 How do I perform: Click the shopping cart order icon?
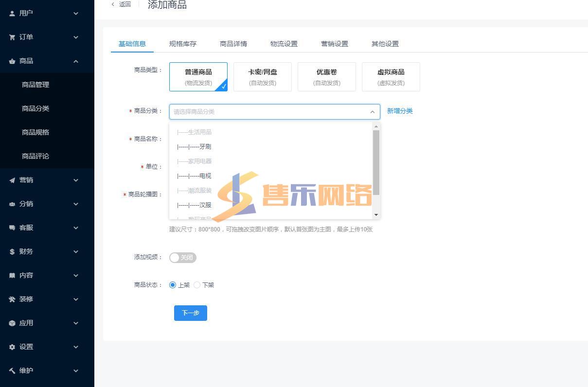click(x=12, y=37)
